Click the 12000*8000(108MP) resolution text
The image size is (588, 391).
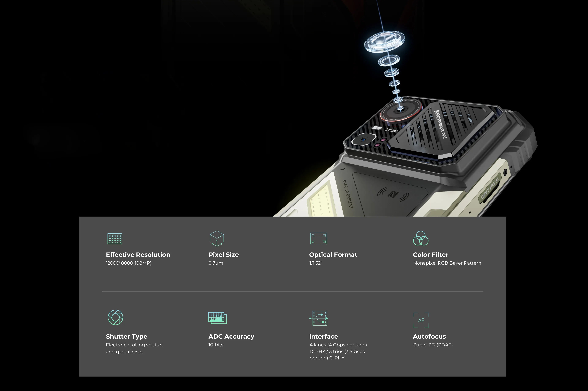(129, 263)
